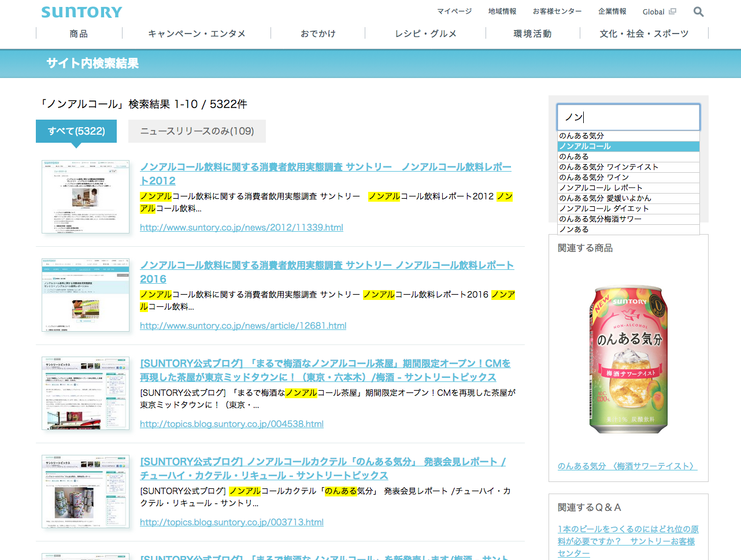
Task: Open 梅酒なノンアルコール茶屋 blog title
Action: (x=325, y=370)
